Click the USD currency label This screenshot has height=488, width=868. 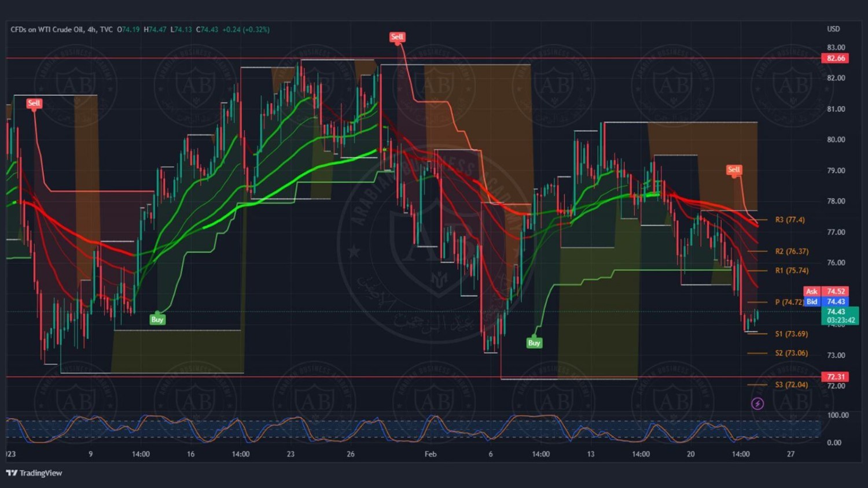[x=833, y=29]
